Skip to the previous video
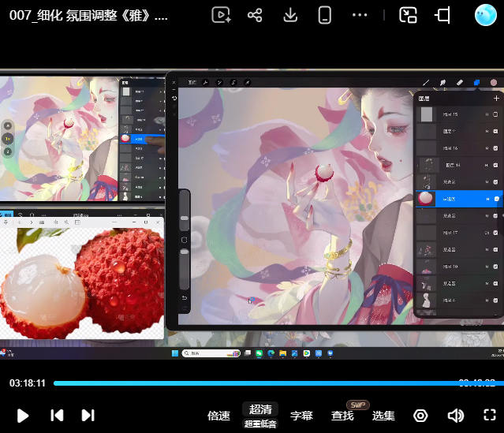This screenshot has width=504, height=433. [x=57, y=416]
